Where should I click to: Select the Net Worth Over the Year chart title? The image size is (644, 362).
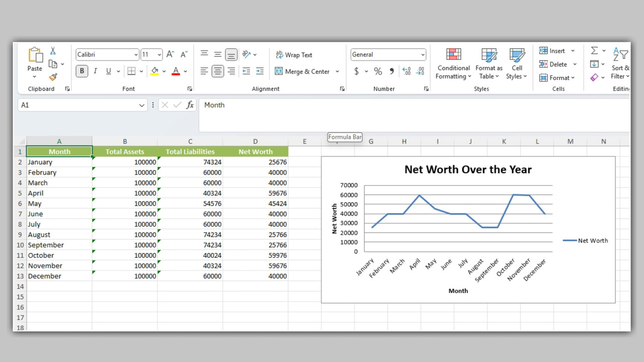pyautogui.click(x=468, y=169)
